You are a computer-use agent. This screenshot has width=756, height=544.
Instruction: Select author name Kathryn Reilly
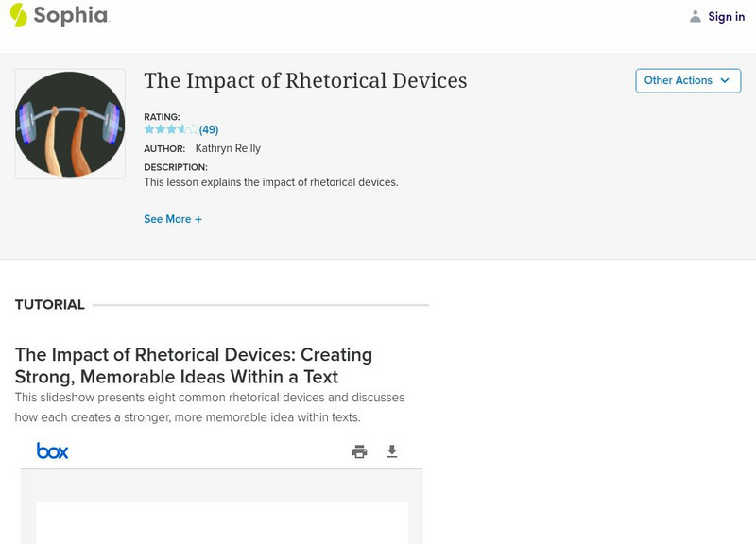tap(228, 148)
